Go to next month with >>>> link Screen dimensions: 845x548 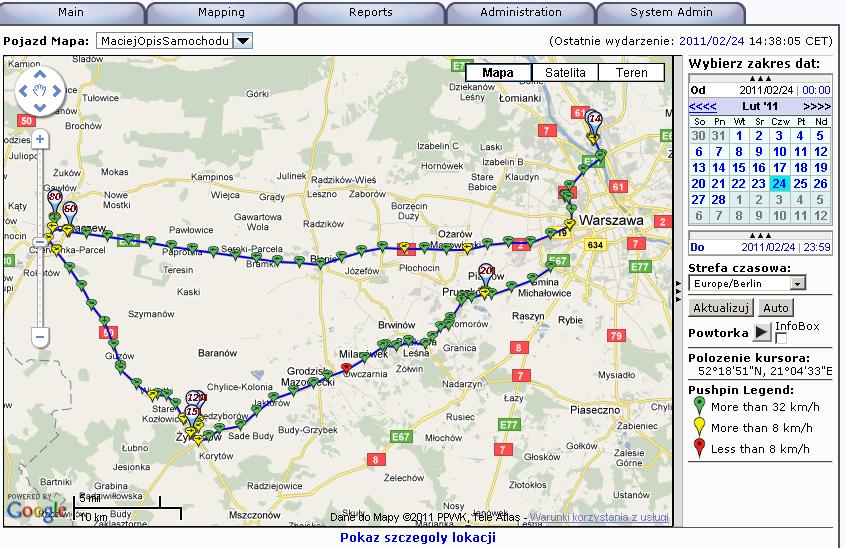click(x=817, y=106)
